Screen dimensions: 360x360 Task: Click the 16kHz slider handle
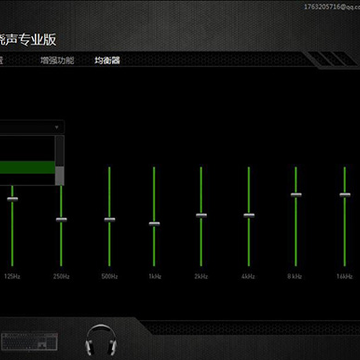coord(345,195)
